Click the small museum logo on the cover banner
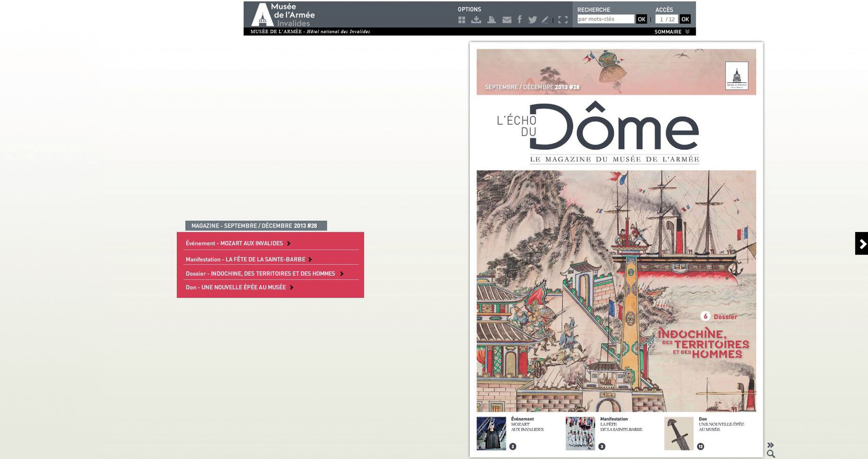Image resolution: width=868 pixels, height=459 pixels. point(737,75)
